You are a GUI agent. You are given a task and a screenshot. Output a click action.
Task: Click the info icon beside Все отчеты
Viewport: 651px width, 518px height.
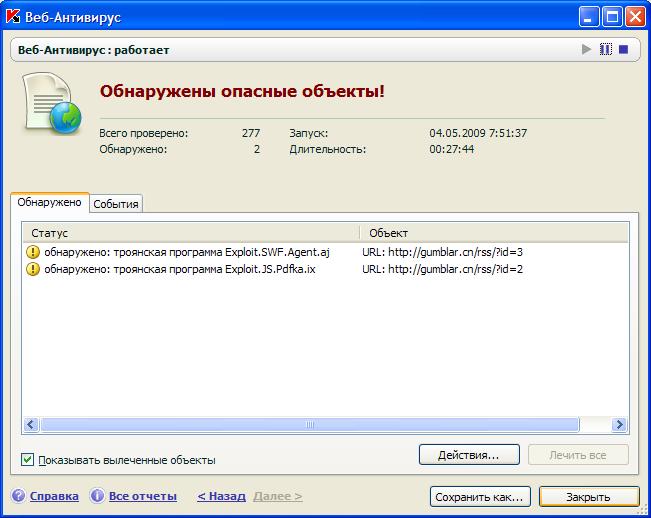point(97,496)
